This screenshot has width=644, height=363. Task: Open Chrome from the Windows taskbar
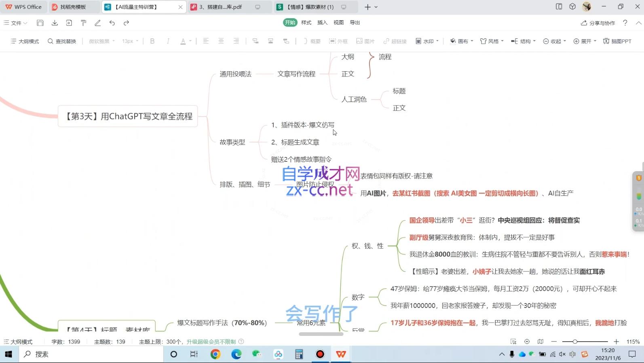(x=215, y=355)
